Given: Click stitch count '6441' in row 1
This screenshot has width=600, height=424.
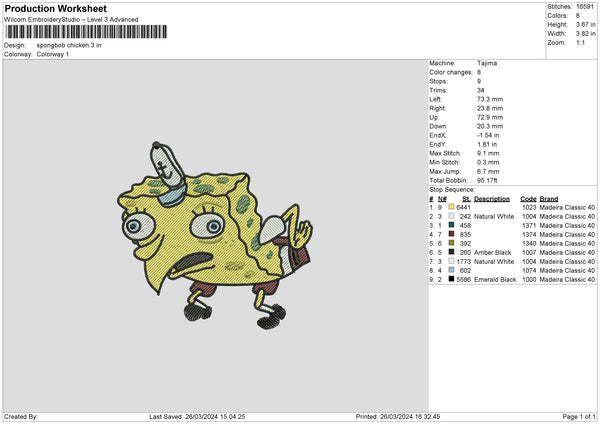Looking at the screenshot, I should coord(463,207).
